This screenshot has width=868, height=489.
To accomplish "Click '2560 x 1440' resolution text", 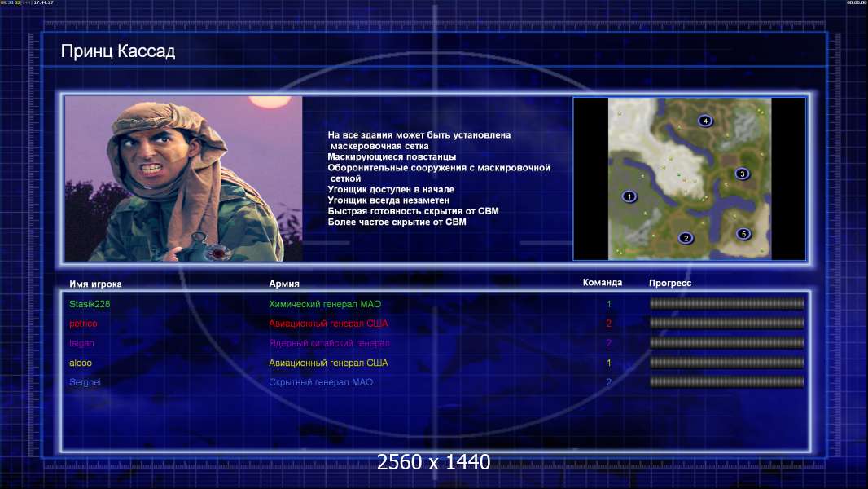I will (x=433, y=462).
